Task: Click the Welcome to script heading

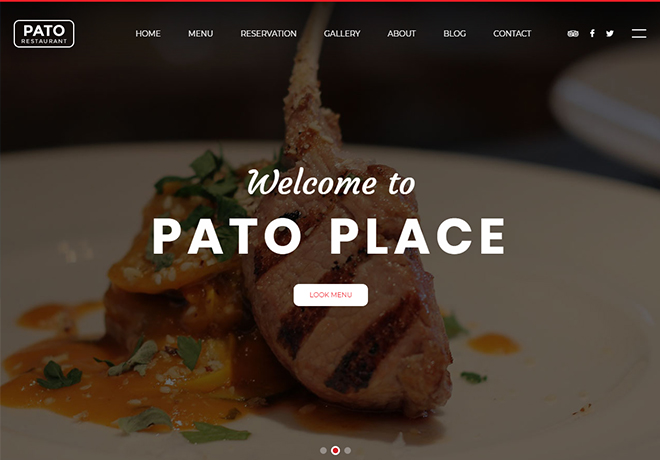Action: 331,183
